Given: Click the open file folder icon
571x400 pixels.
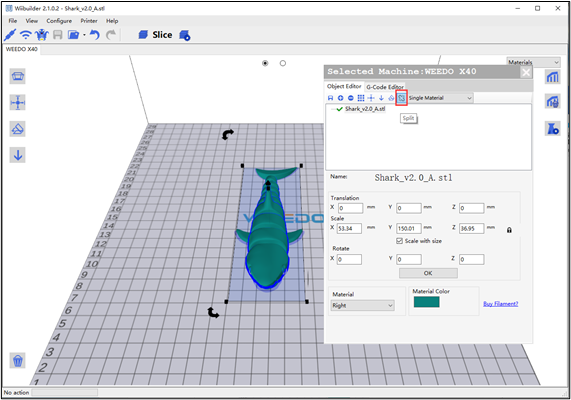Looking at the screenshot, I should [x=74, y=35].
